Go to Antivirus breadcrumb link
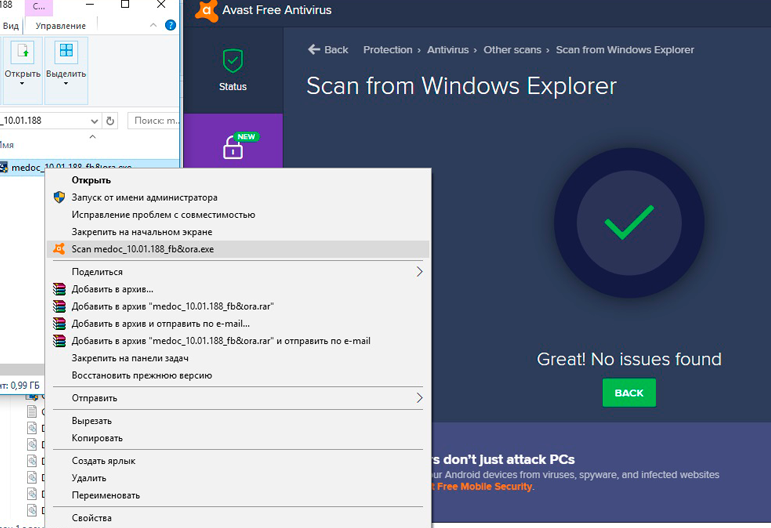 coord(447,50)
